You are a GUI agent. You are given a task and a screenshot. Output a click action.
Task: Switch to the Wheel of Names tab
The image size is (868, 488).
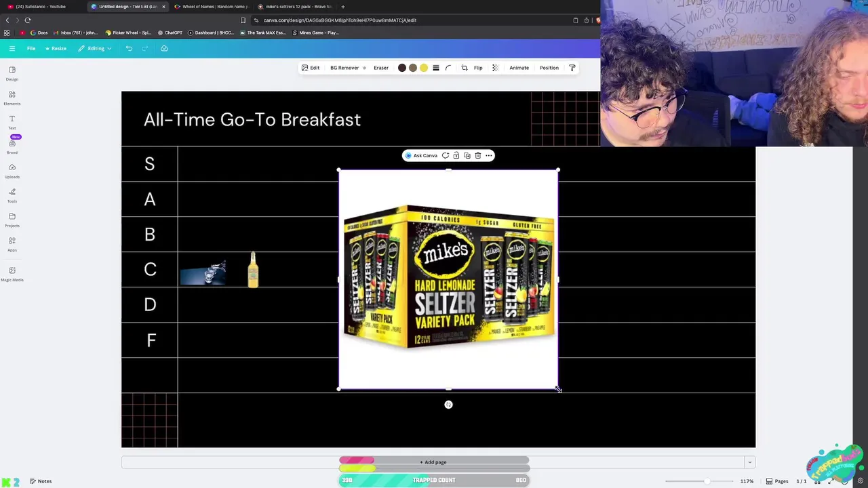212,7
